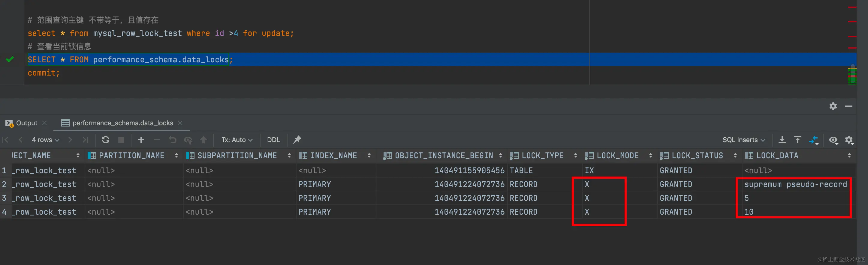868x265 pixels.
Task: Click the green checkmark in the editor gutter
Action: pos(10,60)
